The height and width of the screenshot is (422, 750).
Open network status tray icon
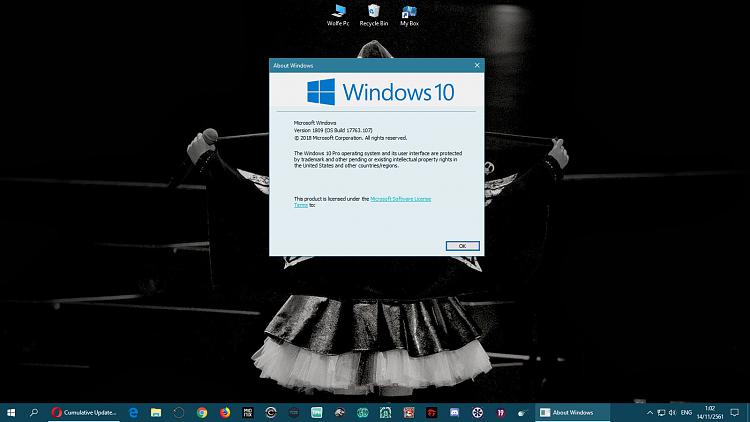661,412
